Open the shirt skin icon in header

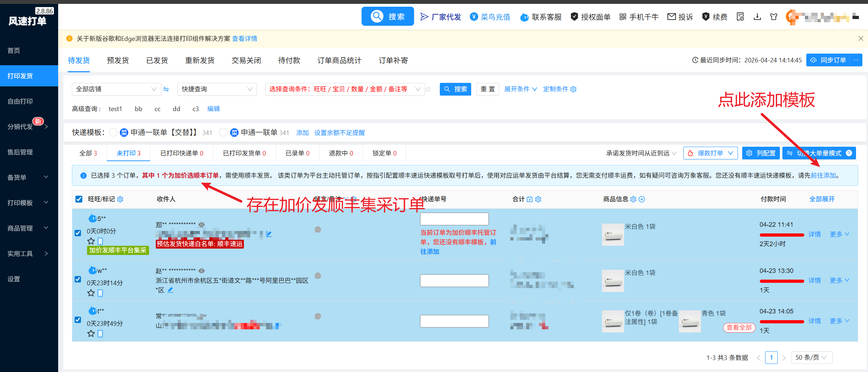774,17
